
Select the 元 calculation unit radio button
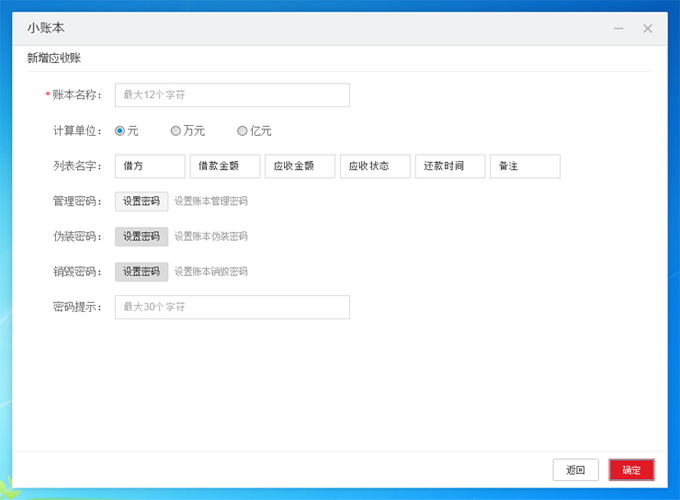[120, 131]
